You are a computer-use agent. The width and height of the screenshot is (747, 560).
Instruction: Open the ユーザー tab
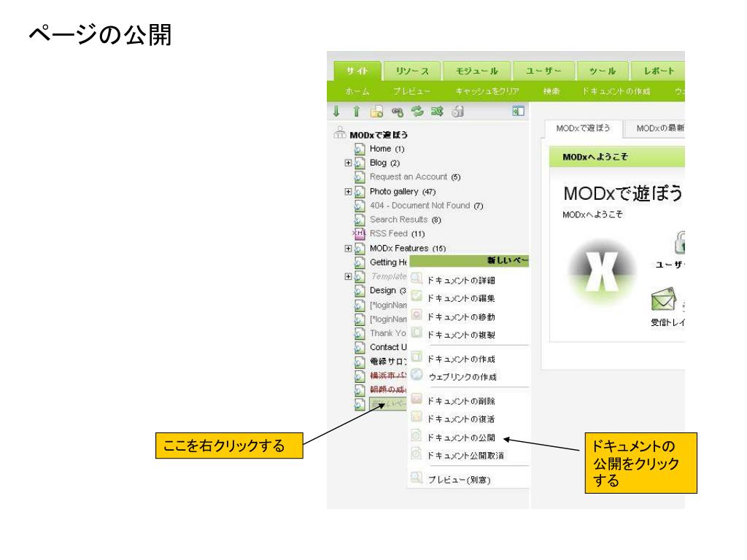[543, 71]
